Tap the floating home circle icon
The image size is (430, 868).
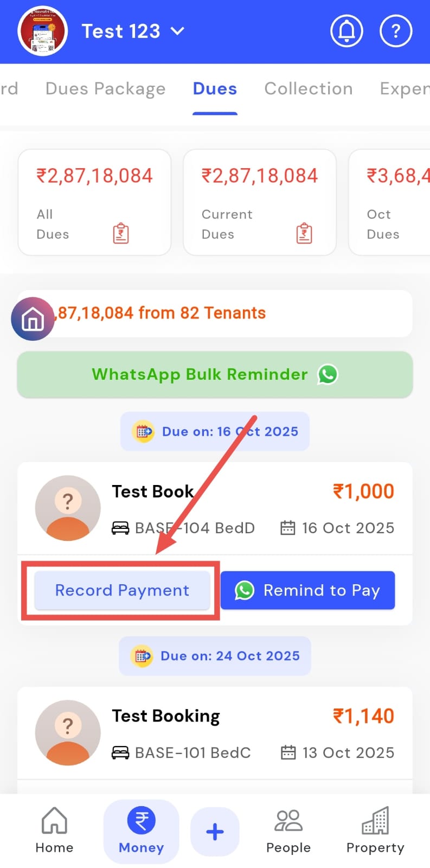coord(33,319)
